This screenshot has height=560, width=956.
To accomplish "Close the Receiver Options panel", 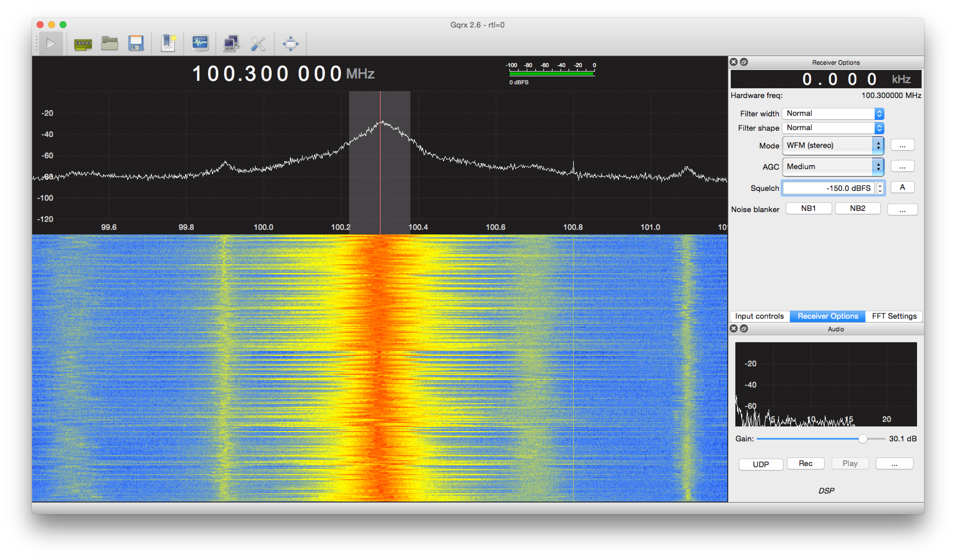I will (x=734, y=62).
